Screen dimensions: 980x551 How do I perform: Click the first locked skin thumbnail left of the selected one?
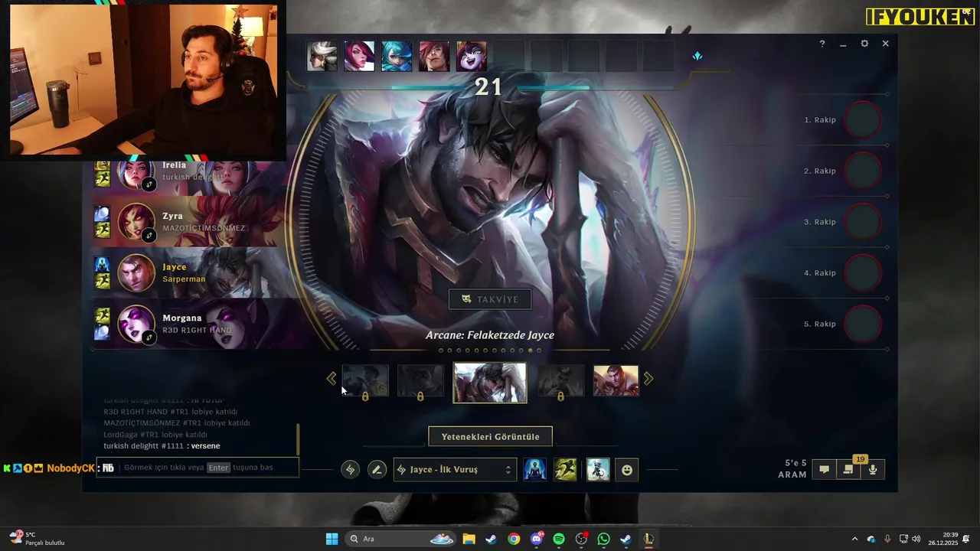(x=420, y=381)
